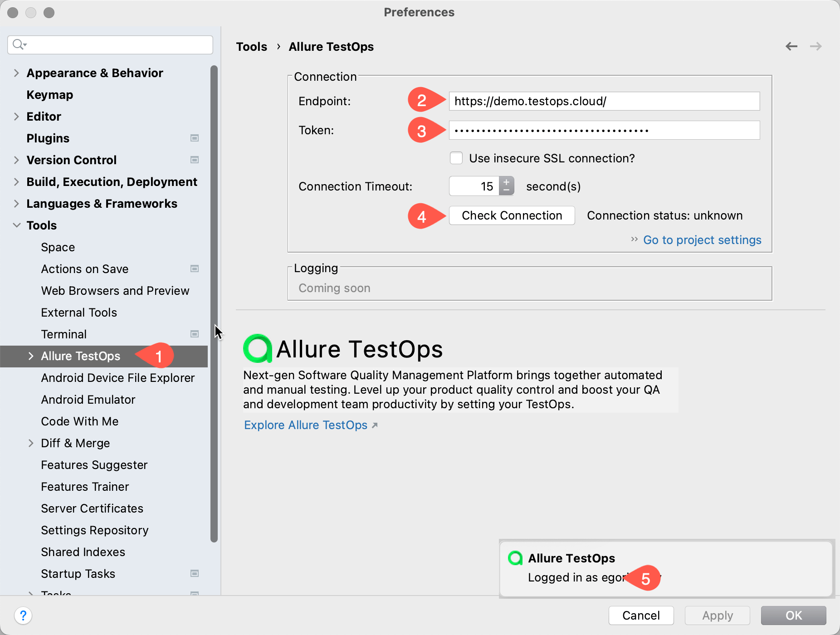Focus the Token password field

605,130
